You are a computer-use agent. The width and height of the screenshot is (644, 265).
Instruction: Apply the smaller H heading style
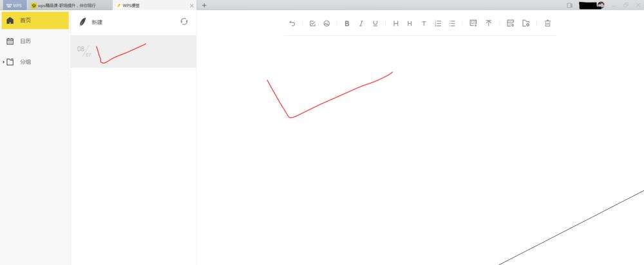(410, 23)
